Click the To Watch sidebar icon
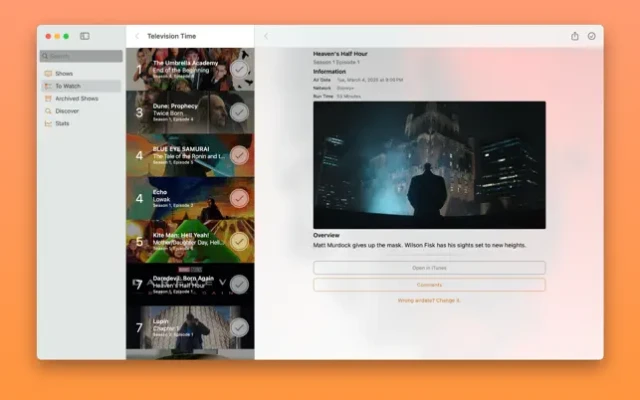 click(x=48, y=86)
